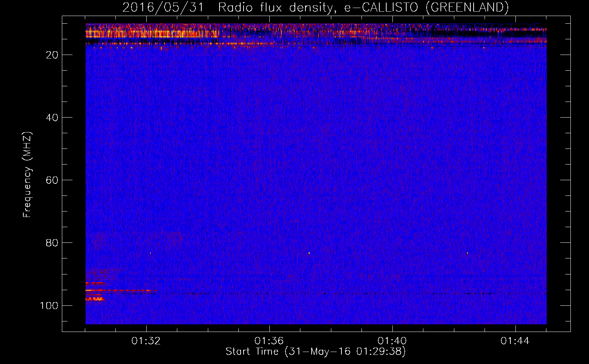The height and width of the screenshot is (364, 589).
Task: Click the 100 MHz frequency tick label
Action: pyautogui.click(x=49, y=305)
